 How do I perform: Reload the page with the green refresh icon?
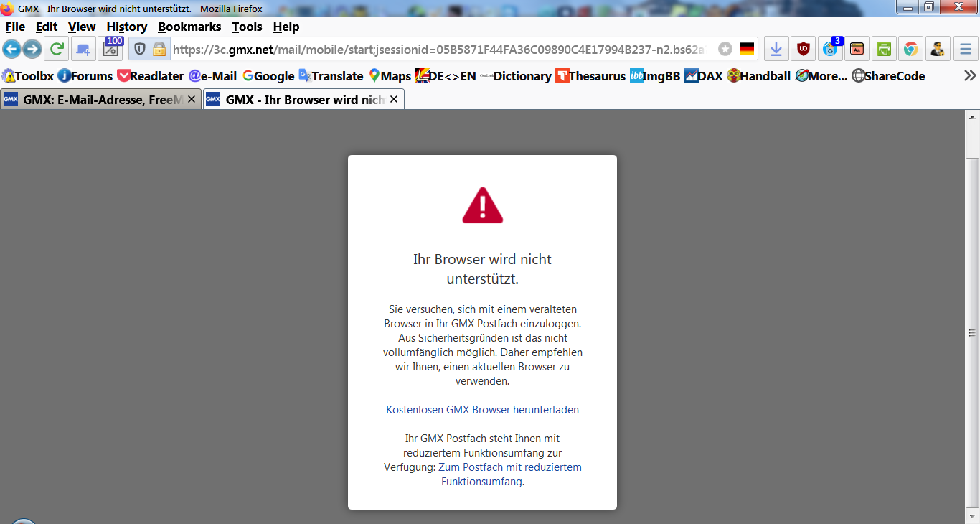point(57,49)
